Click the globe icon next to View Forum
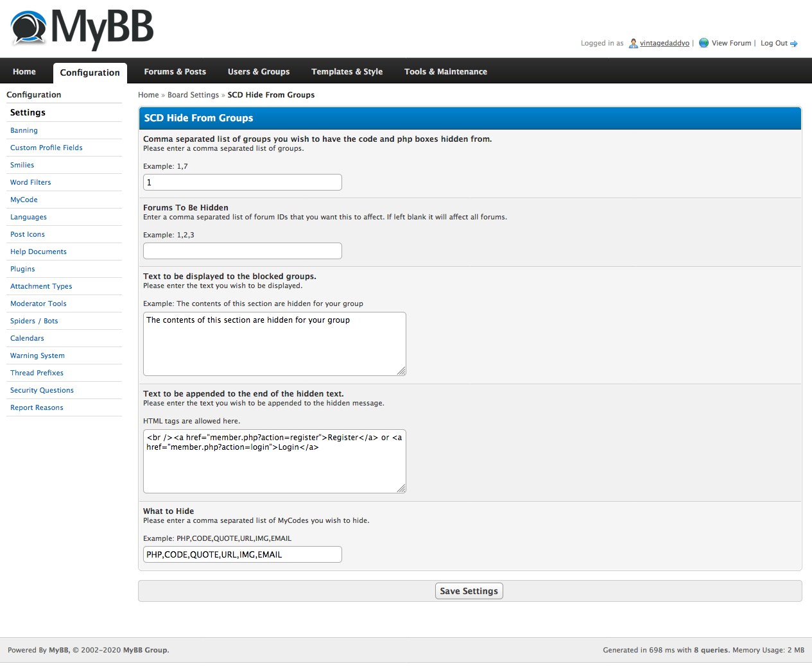Screen dimensions: 812x666 704,43
